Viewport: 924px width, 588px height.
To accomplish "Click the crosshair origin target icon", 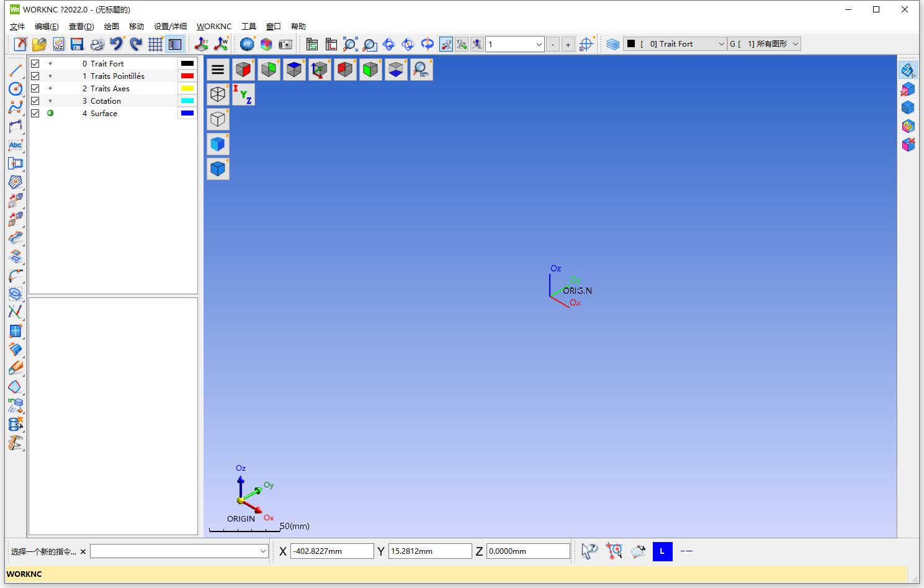I will [586, 44].
